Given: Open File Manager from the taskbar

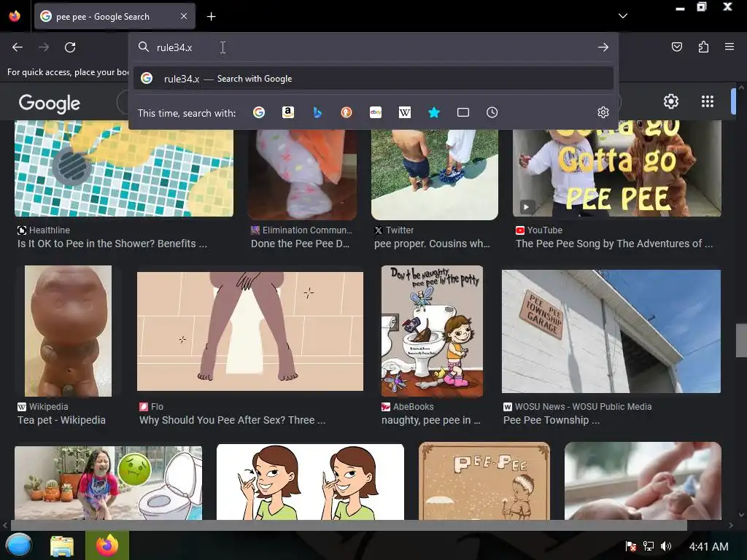Looking at the screenshot, I should [62, 545].
